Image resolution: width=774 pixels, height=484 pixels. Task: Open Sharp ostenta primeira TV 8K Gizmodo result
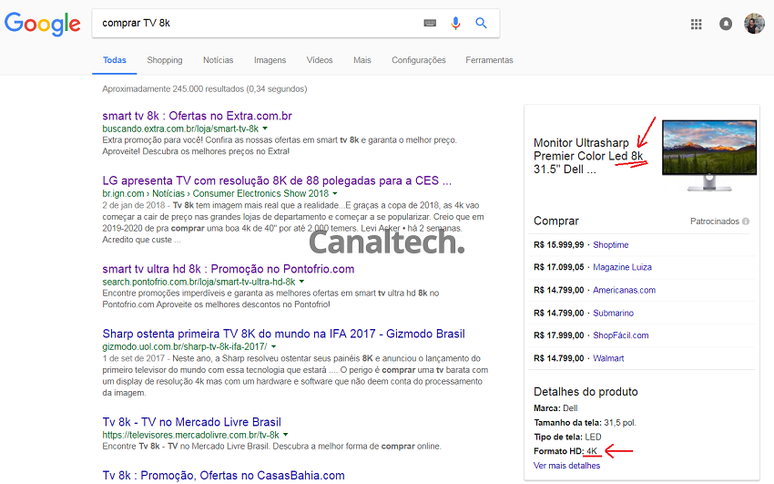click(x=284, y=334)
